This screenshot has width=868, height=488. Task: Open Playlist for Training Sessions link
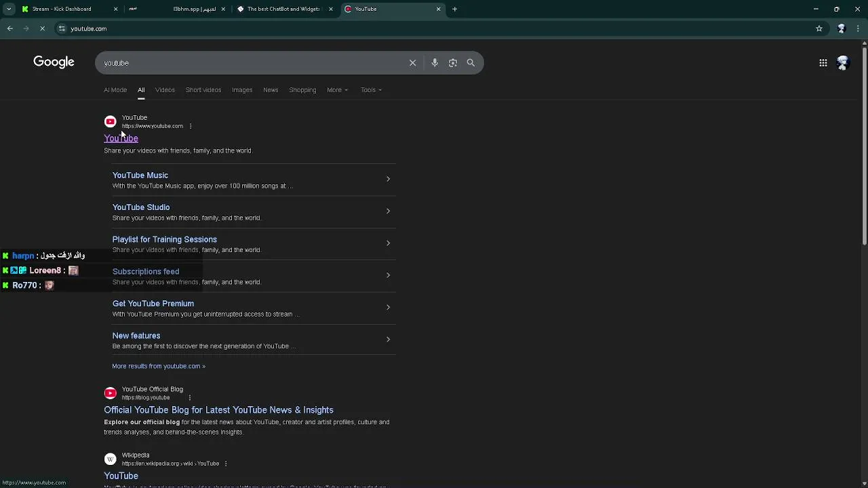[x=165, y=239]
